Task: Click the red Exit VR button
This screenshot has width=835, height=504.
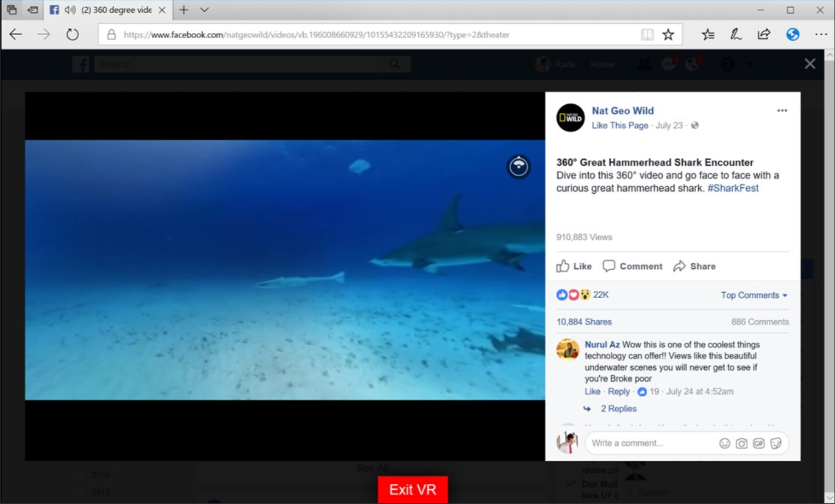Action: [x=413, y=490]
